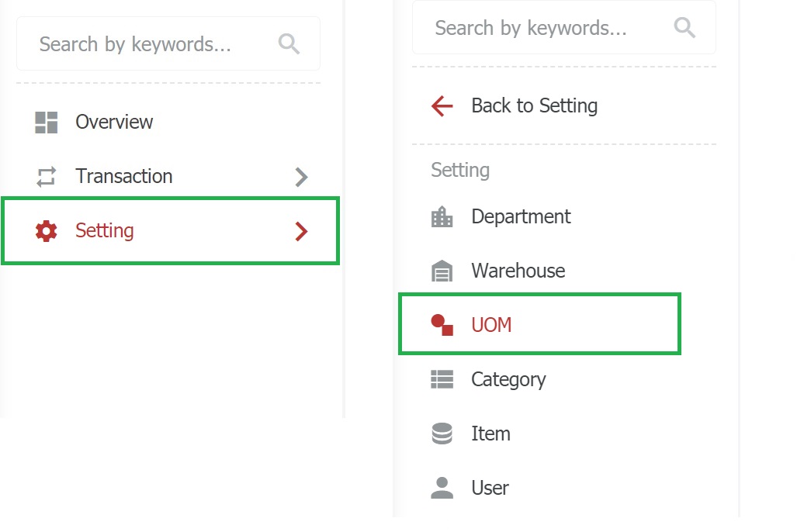This screenshot has height=532, width=804.
Task: Open the Category settings label
Action: click(508, 379)
